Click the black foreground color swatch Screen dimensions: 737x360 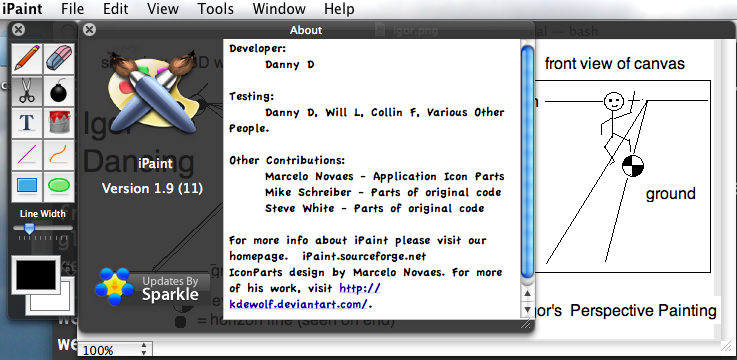(x=36, y=275)
